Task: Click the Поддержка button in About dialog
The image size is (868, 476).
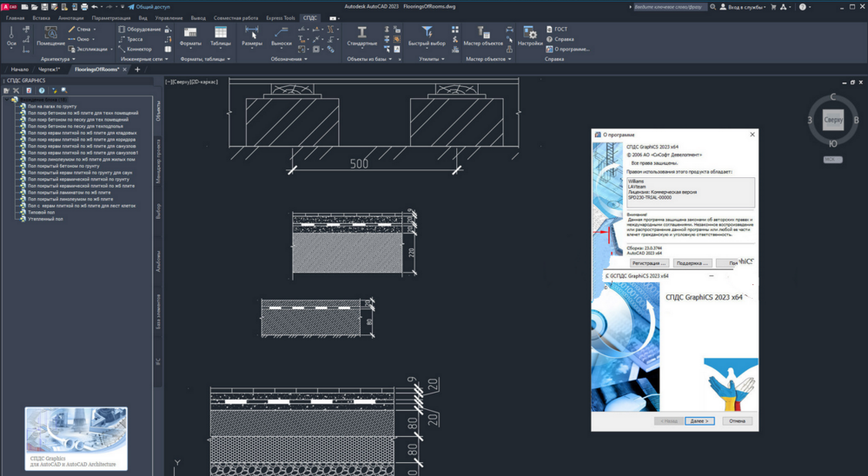Action: tap(692, 263)
